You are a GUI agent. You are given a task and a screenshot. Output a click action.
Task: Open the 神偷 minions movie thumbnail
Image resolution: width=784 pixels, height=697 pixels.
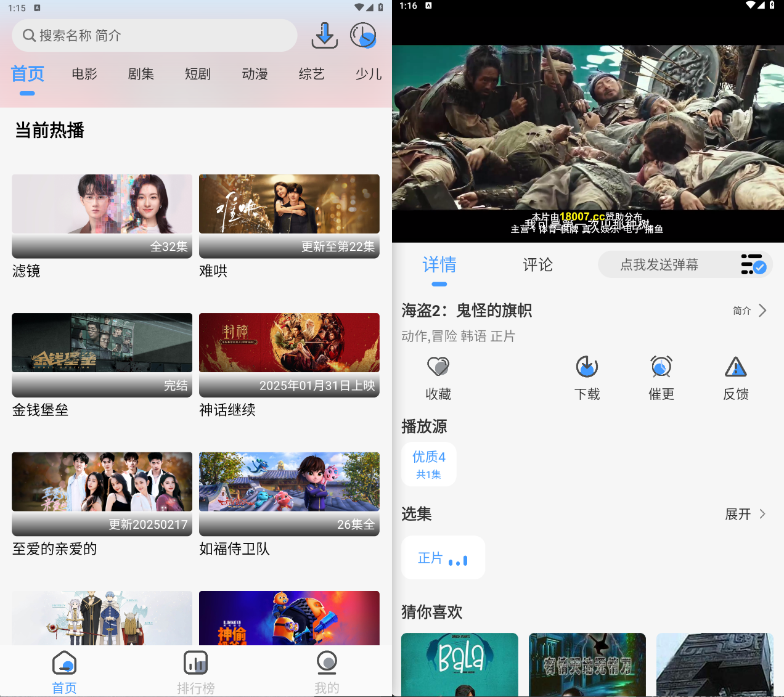coord(289,618)
